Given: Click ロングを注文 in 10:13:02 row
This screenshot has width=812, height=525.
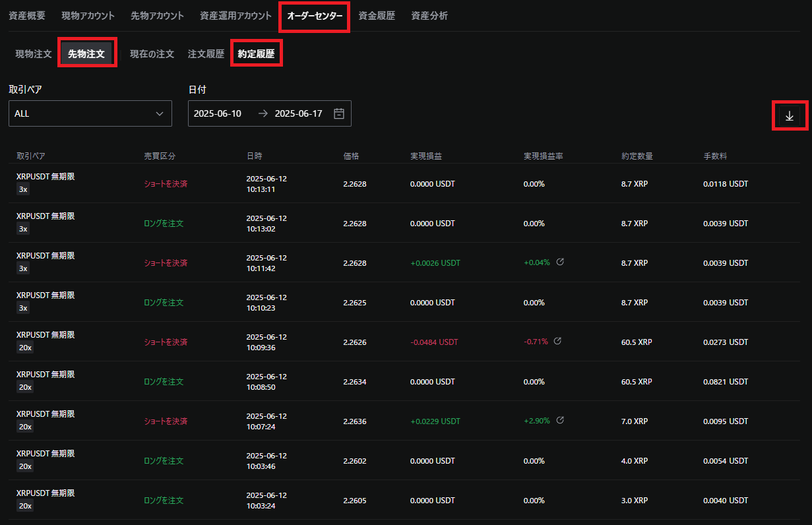Looking at the screenshot, I should [164, 224].
